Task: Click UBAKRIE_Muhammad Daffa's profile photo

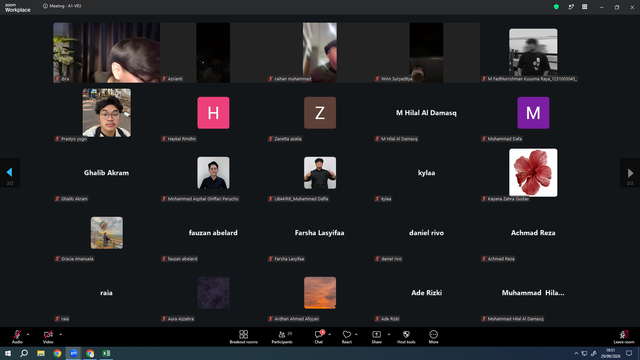Action: pos(320,173)
